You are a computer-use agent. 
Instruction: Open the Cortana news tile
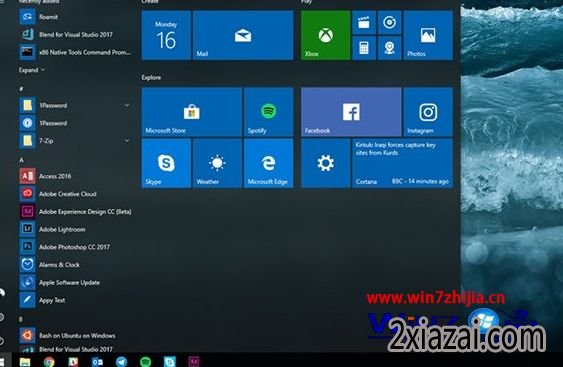[403, 163]
